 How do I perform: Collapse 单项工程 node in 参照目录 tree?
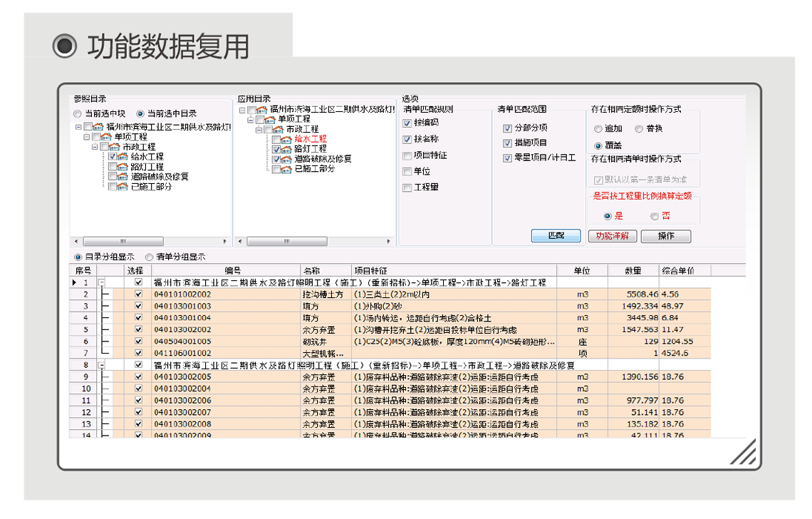pyautogui.click(x=86, y=137)
